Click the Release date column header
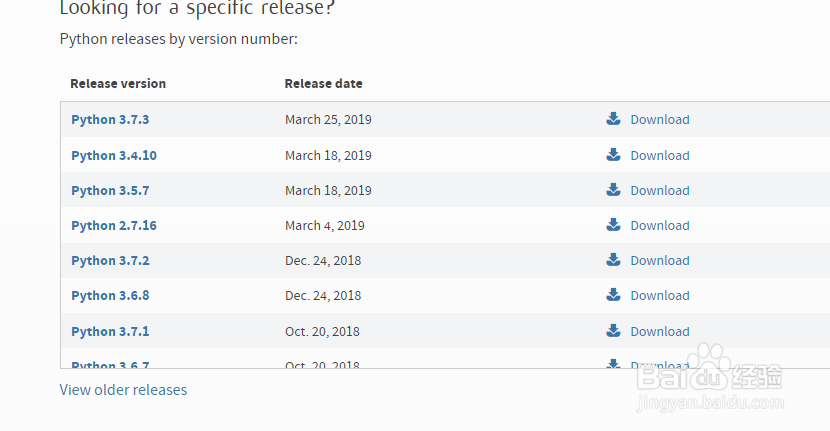 tap(323, 84)
